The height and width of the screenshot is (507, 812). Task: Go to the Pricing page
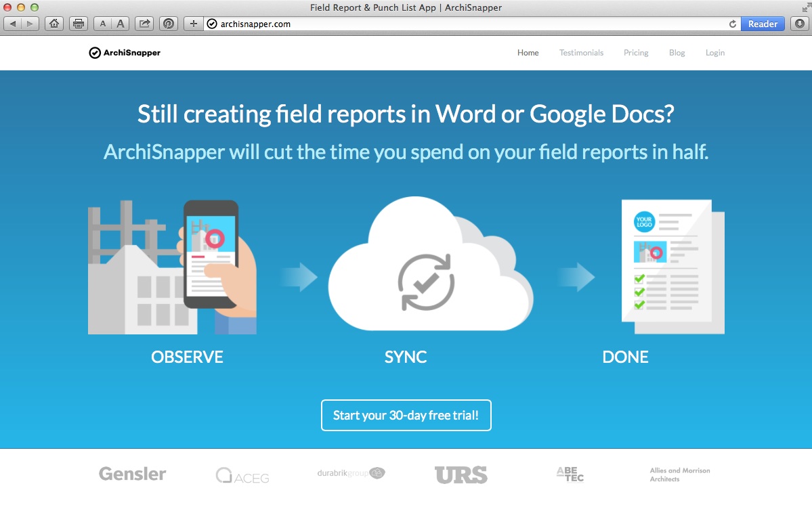click(636, 53)
